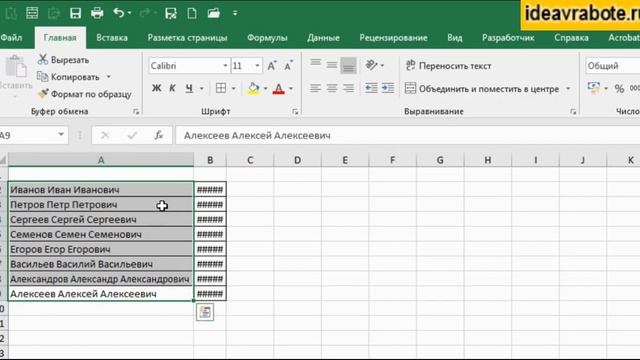Confirm entry with checkmark icon
Image resolution: width=640 pixels, height=360 pixels.
[x=132, y=135]
